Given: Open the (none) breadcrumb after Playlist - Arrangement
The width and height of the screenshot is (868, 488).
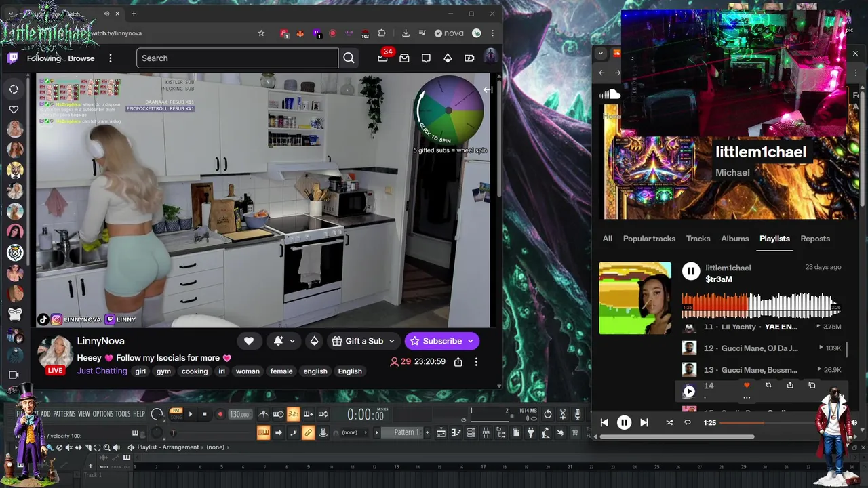Looking at the screenshot, I should pos(215,447).
